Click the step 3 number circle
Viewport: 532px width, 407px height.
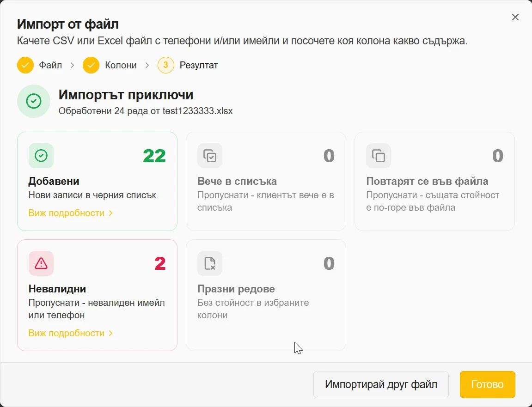(165, 65)
